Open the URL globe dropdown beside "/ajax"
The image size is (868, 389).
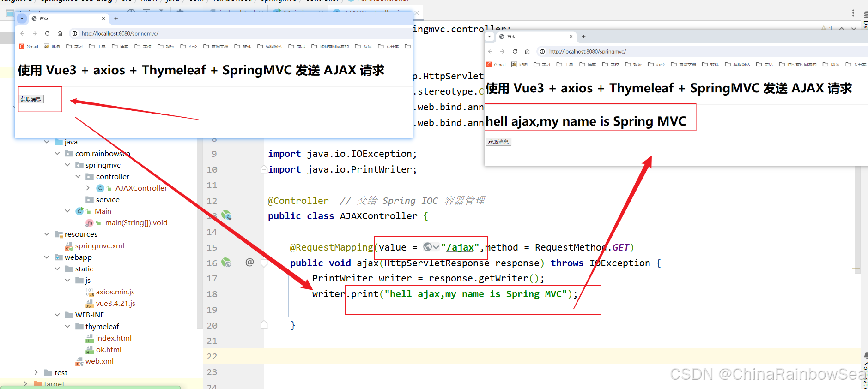click(x=431, y=247)
